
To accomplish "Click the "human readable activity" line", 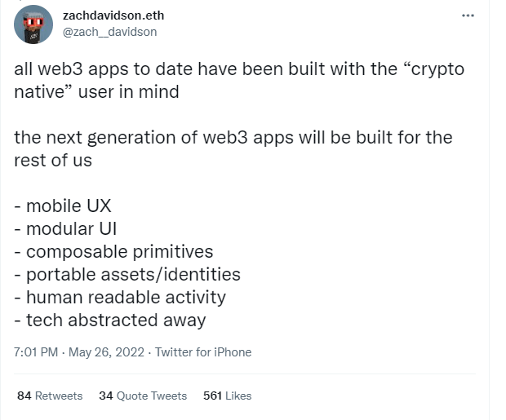I will click(x=120, y=297).
